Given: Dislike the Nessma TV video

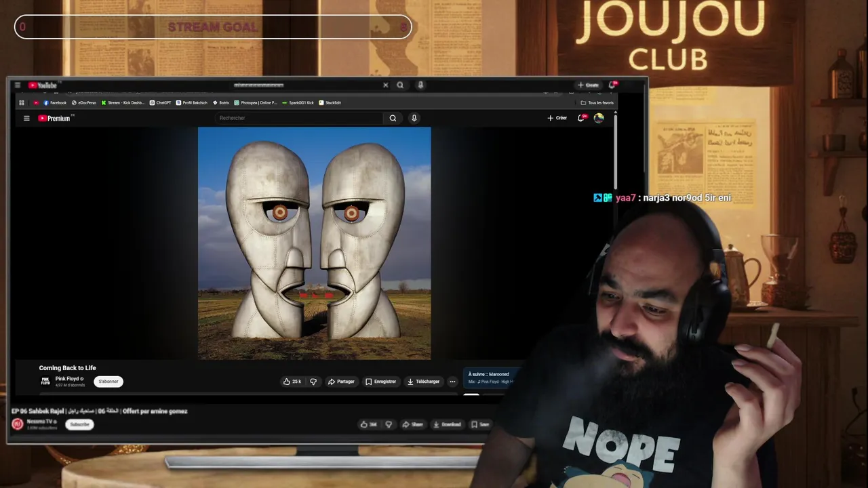Looking at the screenshot, I should coord(389,424).
